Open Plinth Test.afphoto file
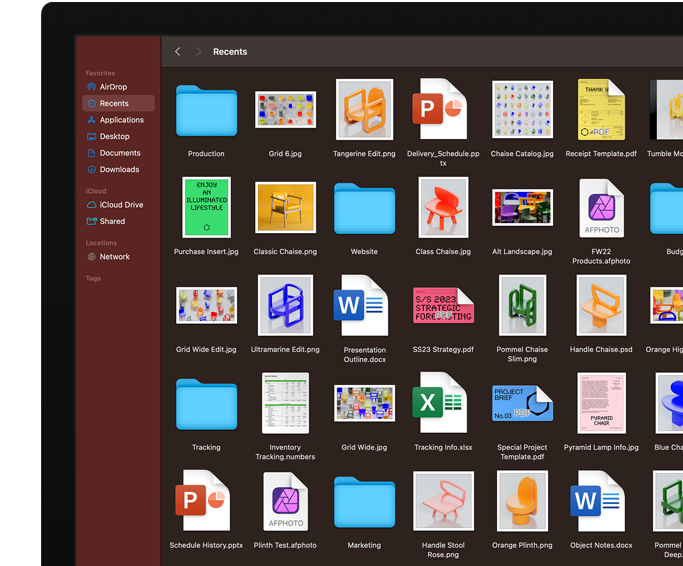The width and height of the screenshot is (683, 566). (x=285, y=500)
